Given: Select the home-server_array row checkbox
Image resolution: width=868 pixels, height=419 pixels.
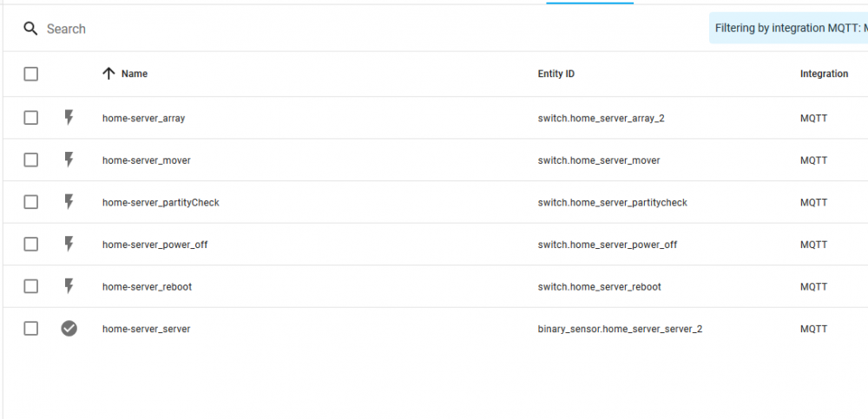Looking at the screenshot, I should pyautogui.click(x=31, y=118).
